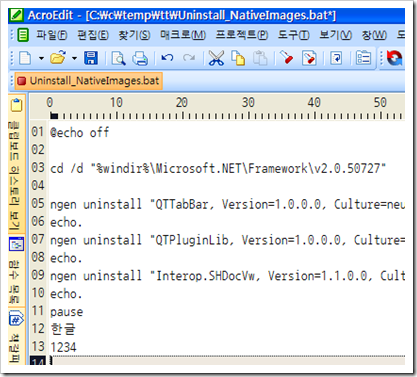This screenshot has width=417, height=377.
Task: Click 'echo.' on line 10
Action: [66, 294]
